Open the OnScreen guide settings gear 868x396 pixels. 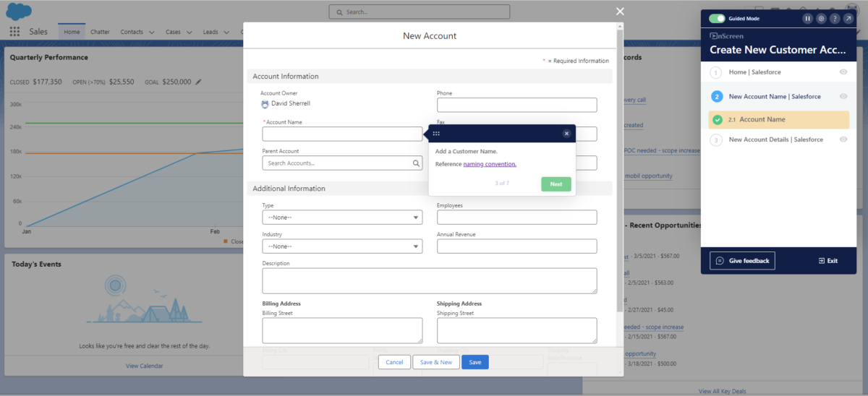tap(821, 18)
